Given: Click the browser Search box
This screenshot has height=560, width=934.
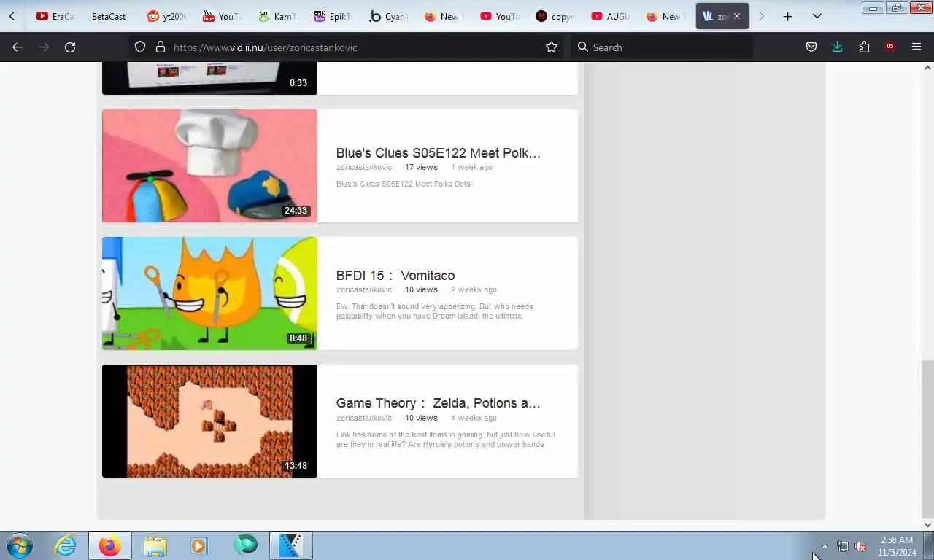Looking at the screenshot, I should [663, 47].
